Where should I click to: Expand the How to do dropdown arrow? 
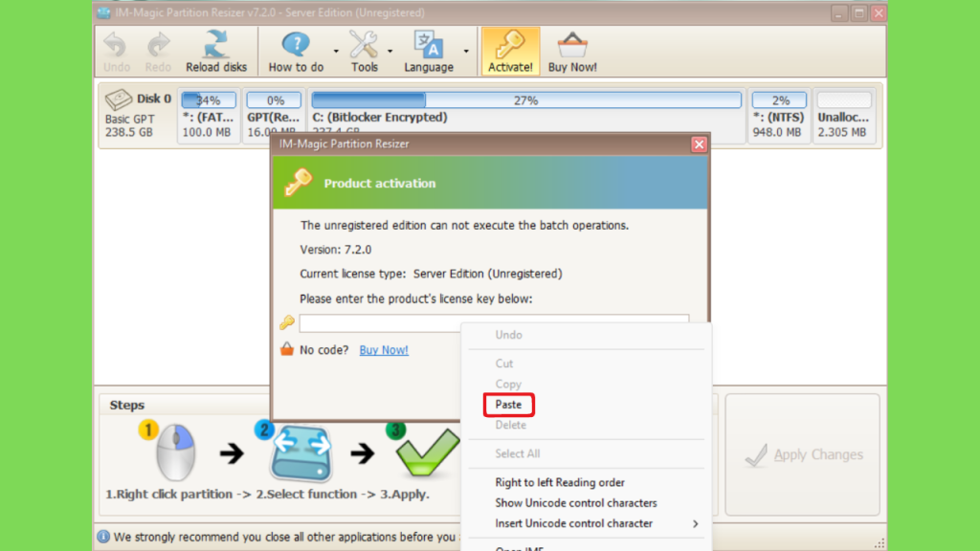[336, 52]
